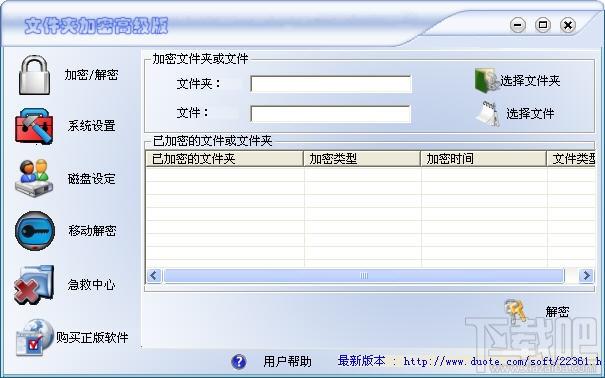Click the blue key 移动解密 icon
Screen dimensions: 605x378
click(35, 231)
